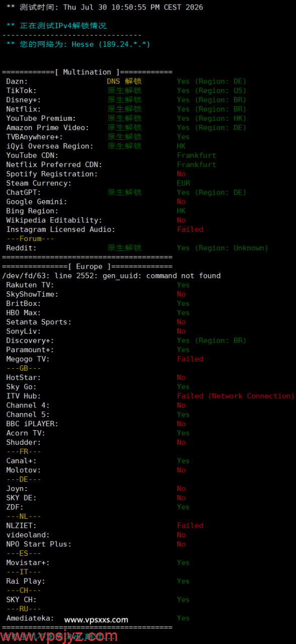This screenshot has width=296, height=644.
Task: Select the Reddit forum result line
Action: coord(137,248)
